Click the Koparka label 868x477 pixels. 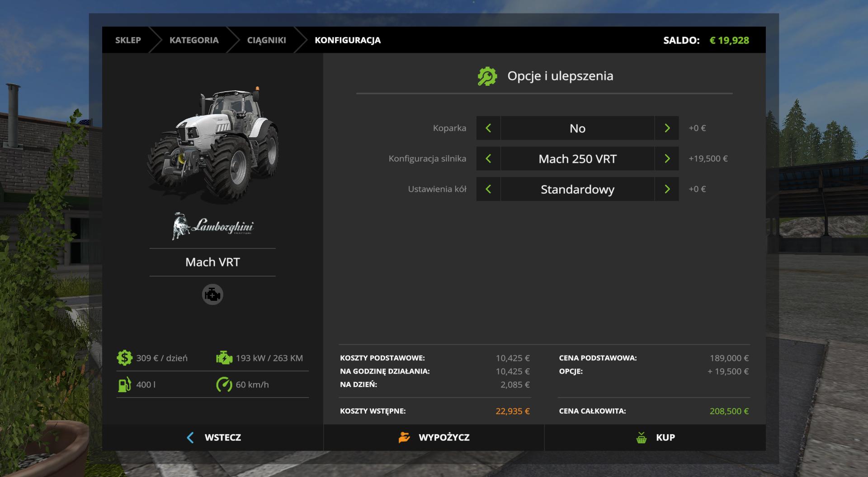click(x=449, y=128)
